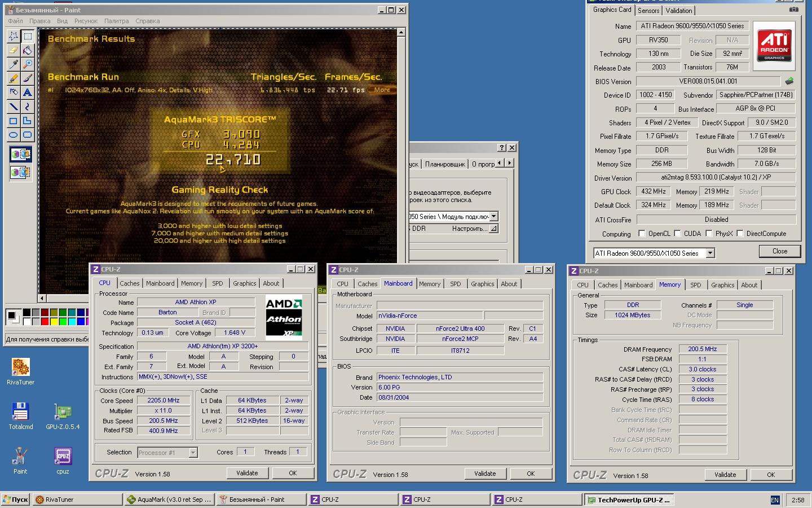Screen dimensions: 812x508
Task: Select the Magnifier tool in Paint
Action: point(28,64)
